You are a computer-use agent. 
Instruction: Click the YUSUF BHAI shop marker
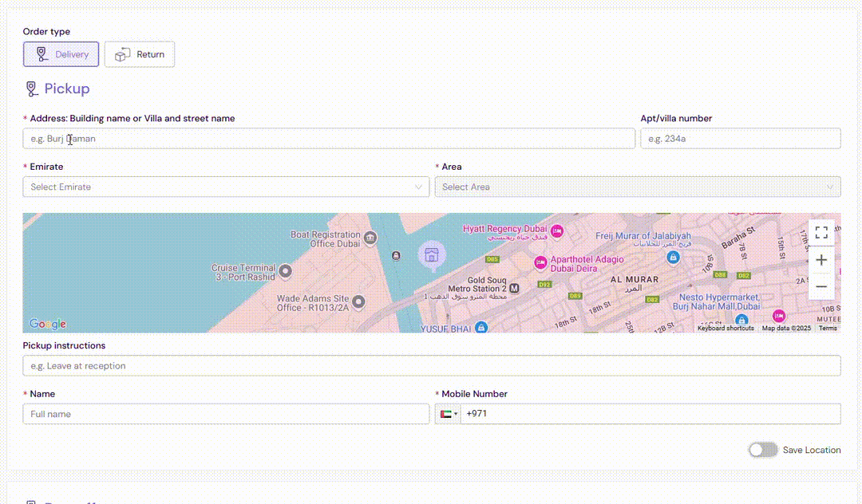481,327
